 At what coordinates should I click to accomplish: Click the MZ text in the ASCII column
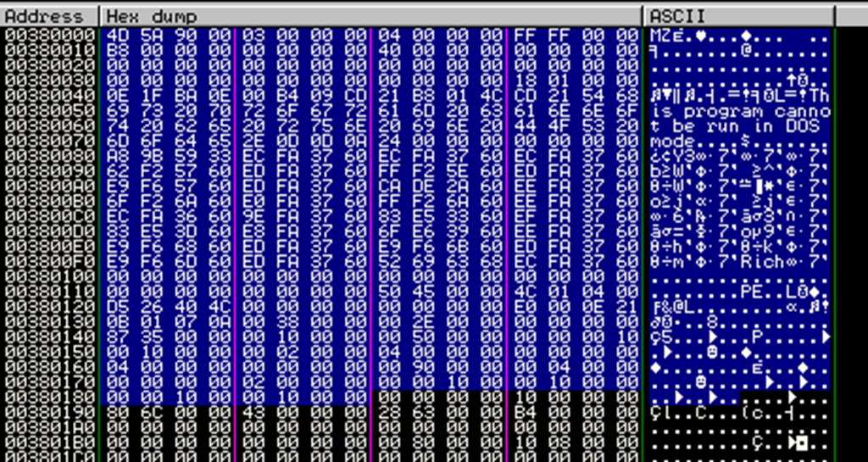click(x=660, y=35)
